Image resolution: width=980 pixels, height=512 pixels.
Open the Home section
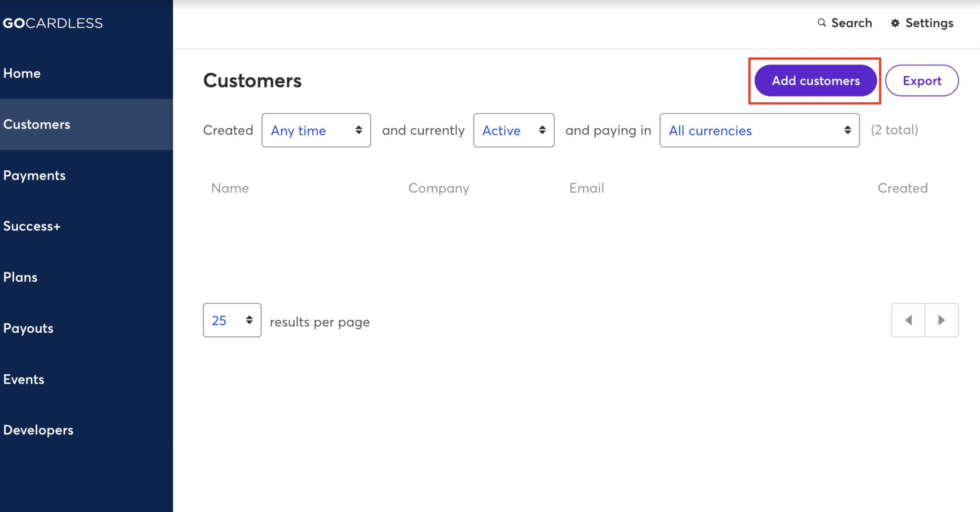click(86, 73)
